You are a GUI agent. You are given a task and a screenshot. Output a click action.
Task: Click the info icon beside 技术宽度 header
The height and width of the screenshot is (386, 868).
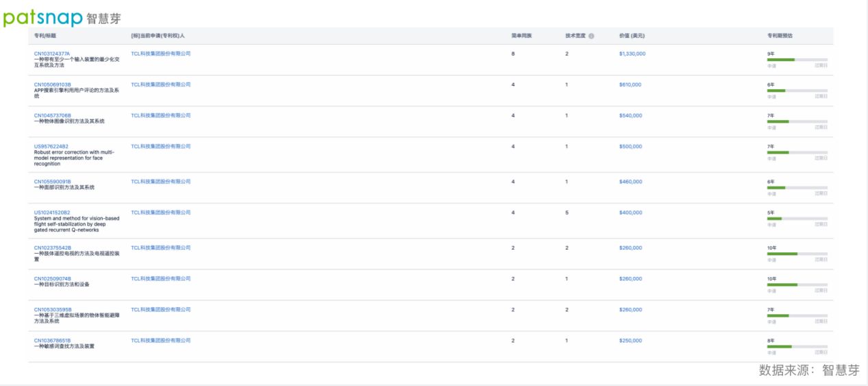pyautogui.click(x=591, y=36)
